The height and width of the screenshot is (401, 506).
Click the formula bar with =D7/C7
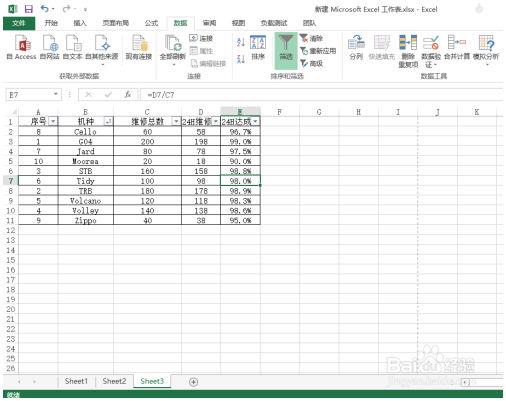coord(322,95)
